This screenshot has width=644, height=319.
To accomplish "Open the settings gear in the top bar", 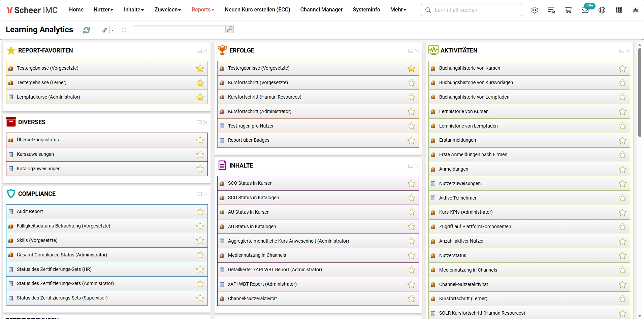I will tap(535, 10).
